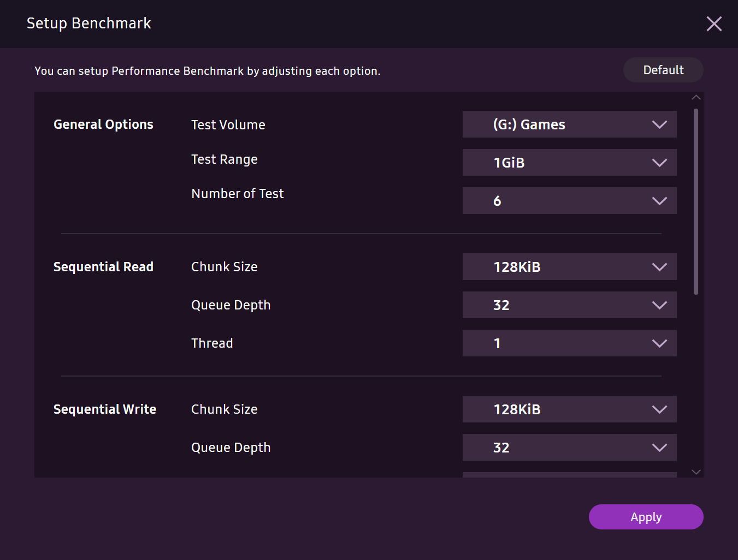This screenshot has width=738, height=560.
Task: Click the Sequential Read Thread chevron arrow
Action: 659,343
